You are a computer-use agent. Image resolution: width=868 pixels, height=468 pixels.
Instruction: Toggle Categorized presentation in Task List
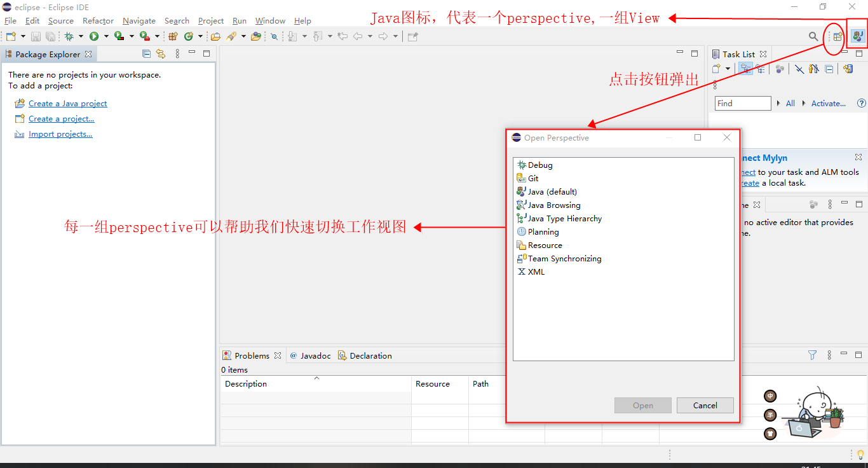(745, 69)
